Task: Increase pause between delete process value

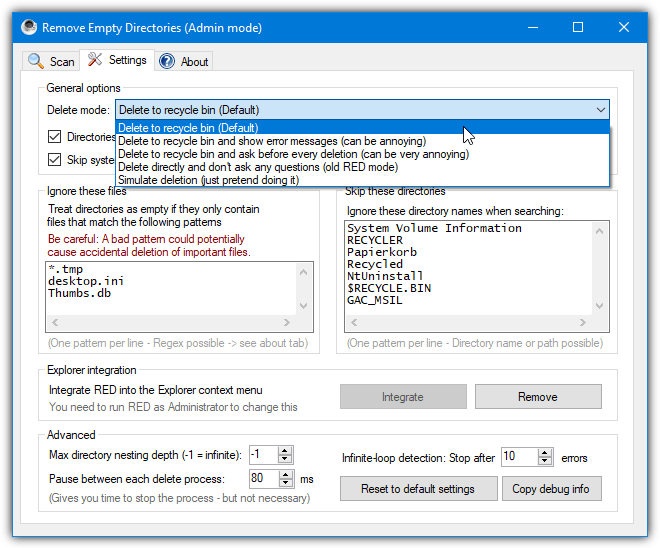Action: tap(286, 474)
